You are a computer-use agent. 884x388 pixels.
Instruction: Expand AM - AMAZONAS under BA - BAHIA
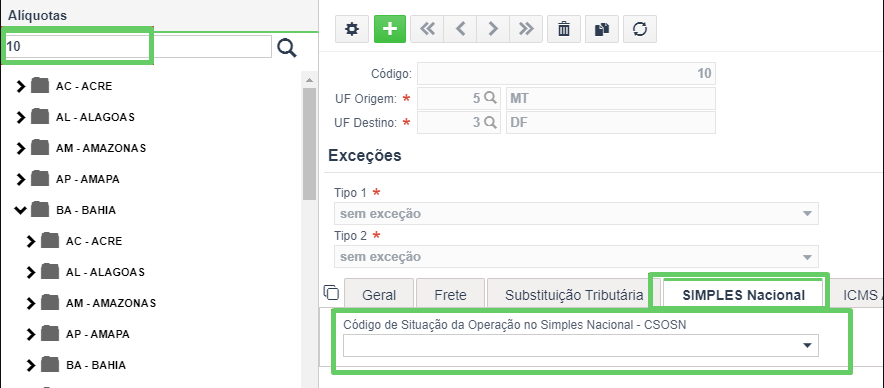31,303
